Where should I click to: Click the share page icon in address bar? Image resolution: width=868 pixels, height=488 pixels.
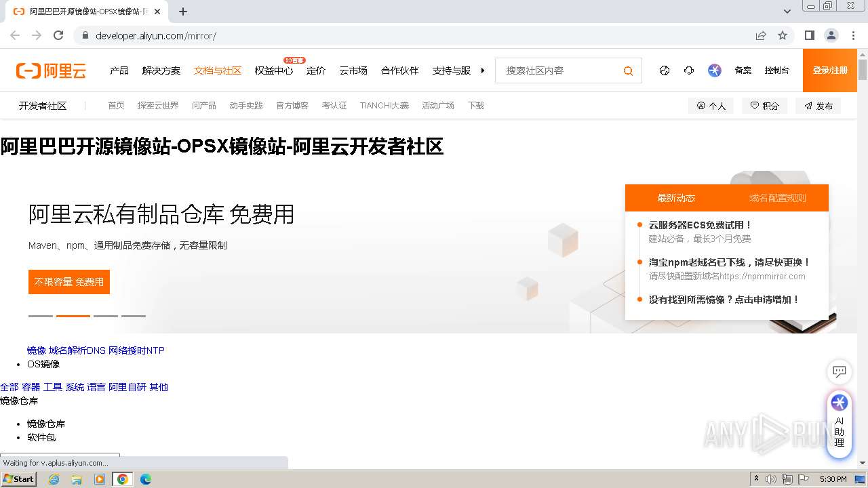coord(761,35)
